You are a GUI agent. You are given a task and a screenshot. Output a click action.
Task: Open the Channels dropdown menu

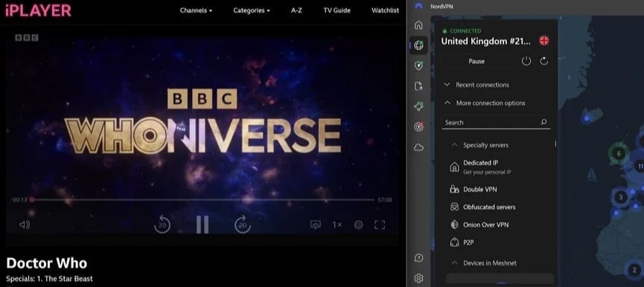click(196, 10)
